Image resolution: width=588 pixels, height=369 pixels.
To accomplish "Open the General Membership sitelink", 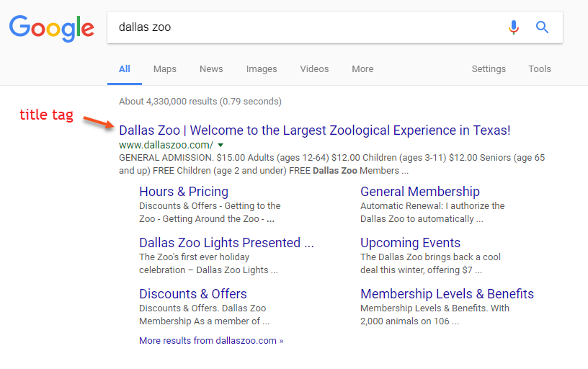I will [420, 192].
